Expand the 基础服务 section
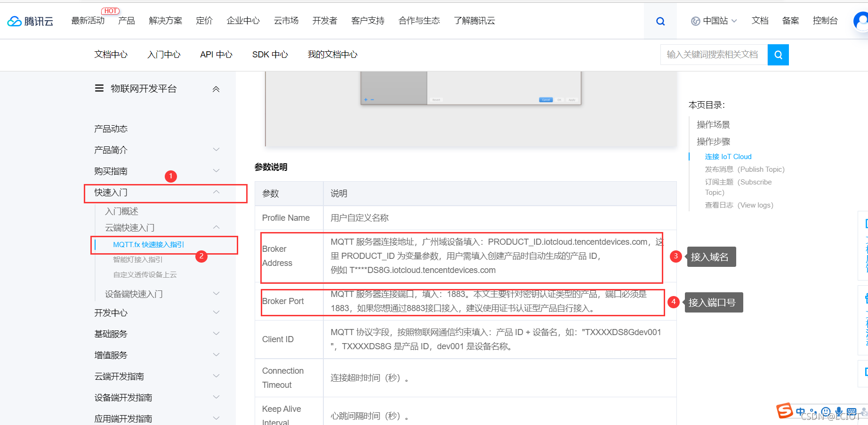The image size is (868, 425). (216, 334)
